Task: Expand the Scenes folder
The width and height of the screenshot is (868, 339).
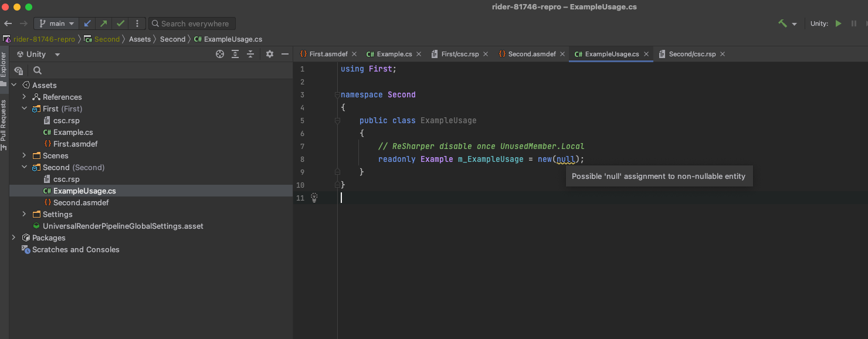Action: pyautogui.click(x=23, y=155)
